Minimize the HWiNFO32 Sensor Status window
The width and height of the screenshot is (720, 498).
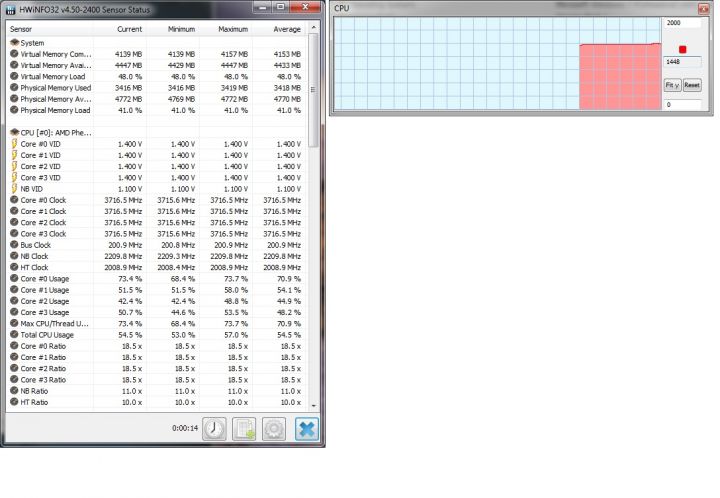(x=263, y=7)
